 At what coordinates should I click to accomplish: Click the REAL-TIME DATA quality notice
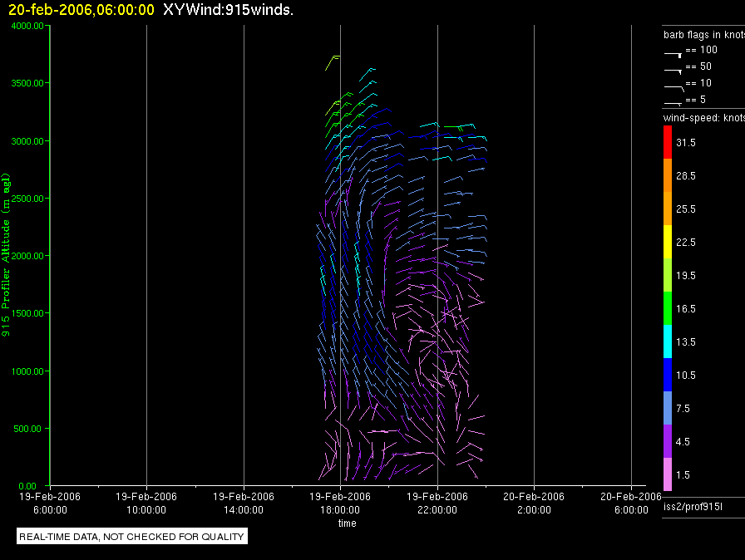[131, 537]
